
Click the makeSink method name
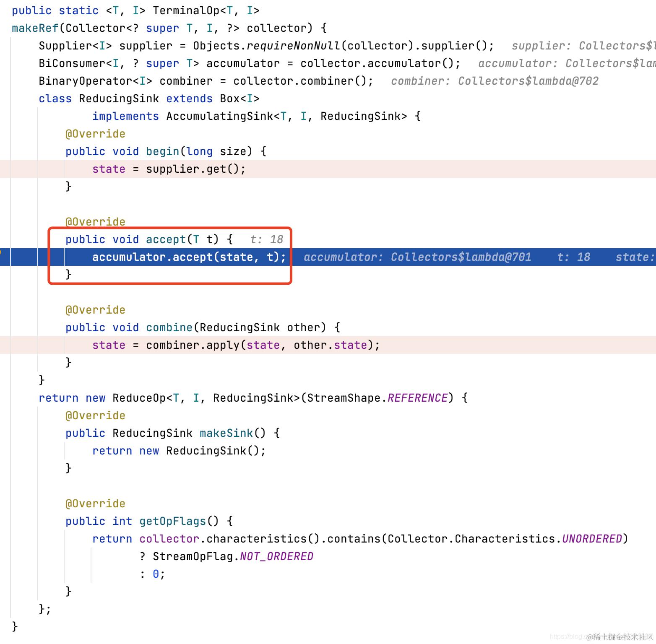[226, 433]
